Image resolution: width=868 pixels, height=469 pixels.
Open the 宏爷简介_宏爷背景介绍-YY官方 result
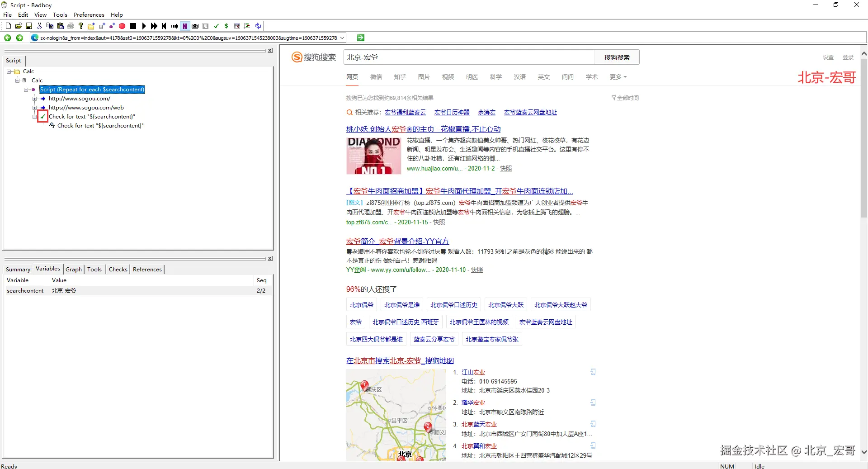point(398,242)
